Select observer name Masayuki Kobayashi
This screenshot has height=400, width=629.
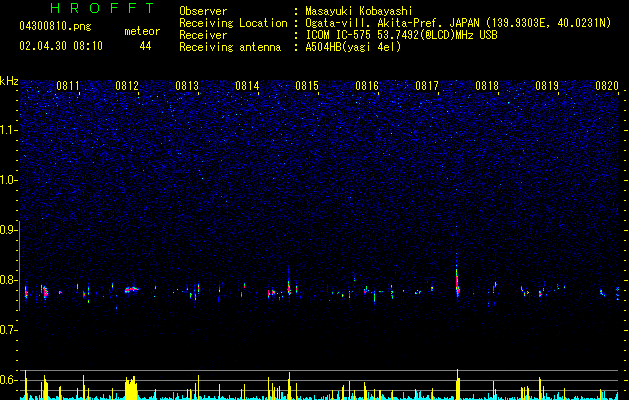[x=359, y=11]
